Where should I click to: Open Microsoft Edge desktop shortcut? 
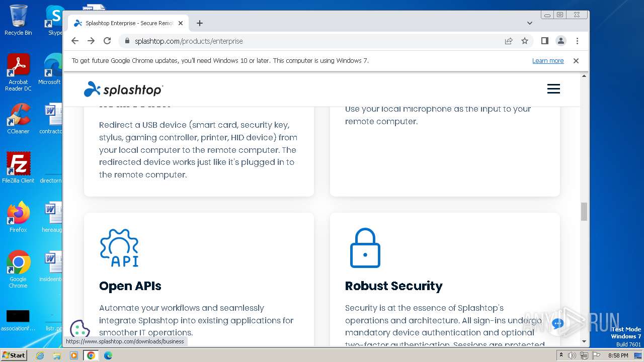tap(50, 69)
